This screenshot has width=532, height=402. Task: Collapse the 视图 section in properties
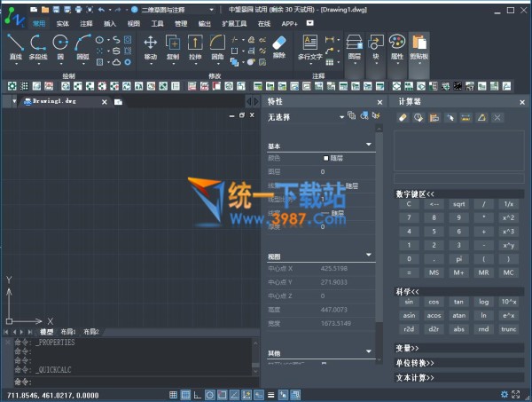tap(369, 255)
